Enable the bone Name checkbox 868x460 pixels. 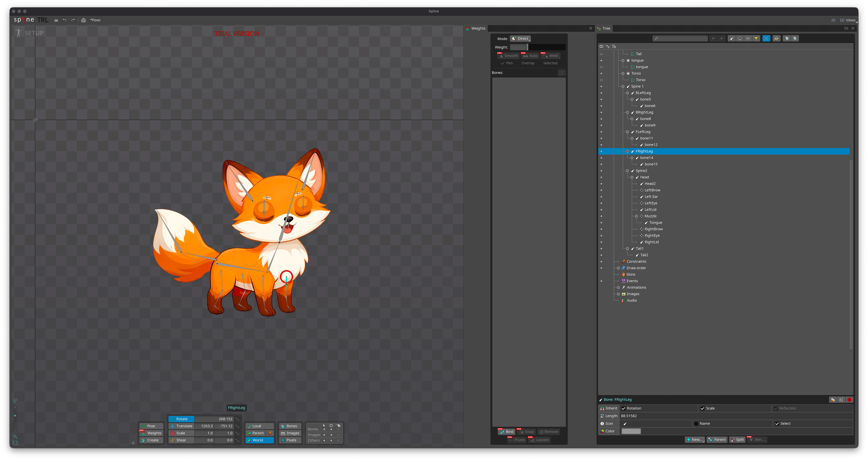pyautogui.click(x=696, y=424)
